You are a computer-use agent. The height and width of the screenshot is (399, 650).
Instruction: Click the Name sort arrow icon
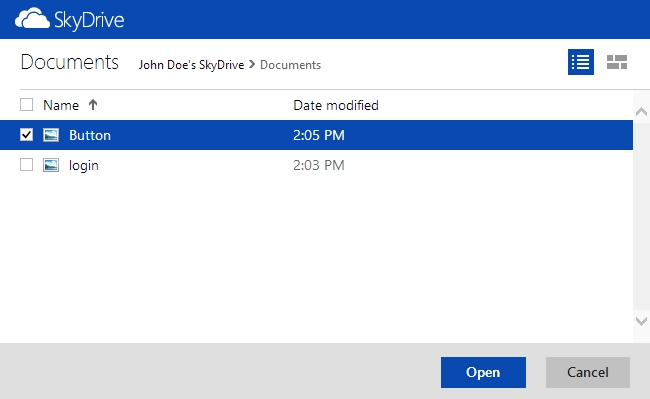(93, 105)
